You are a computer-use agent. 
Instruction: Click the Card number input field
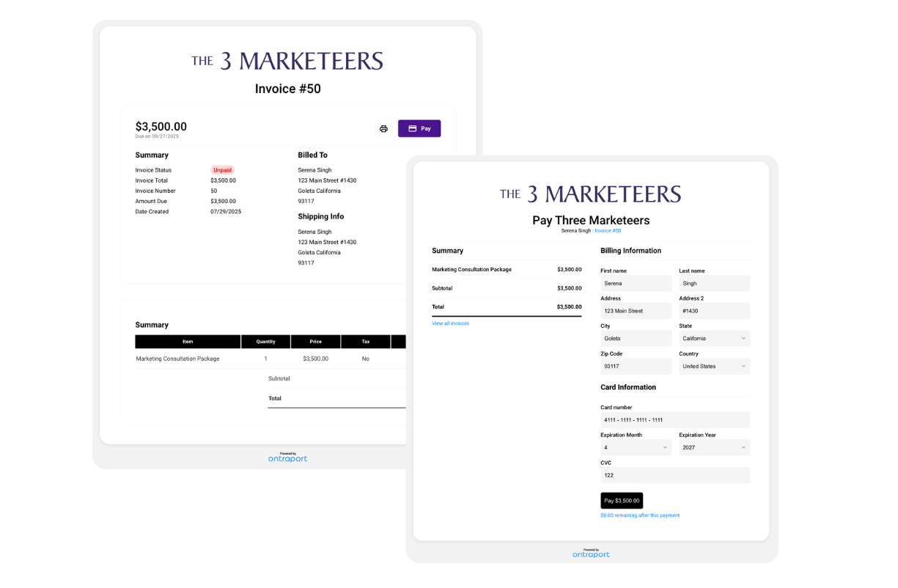tap(674, 420)
